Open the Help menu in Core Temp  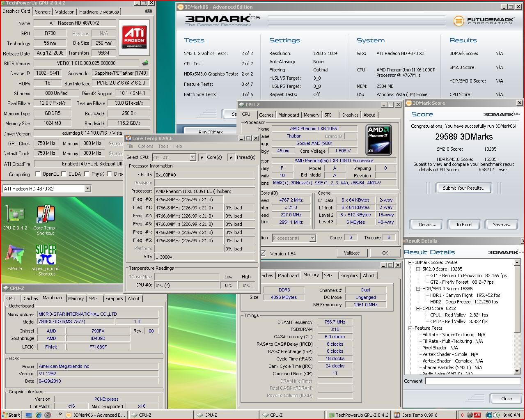177,146
